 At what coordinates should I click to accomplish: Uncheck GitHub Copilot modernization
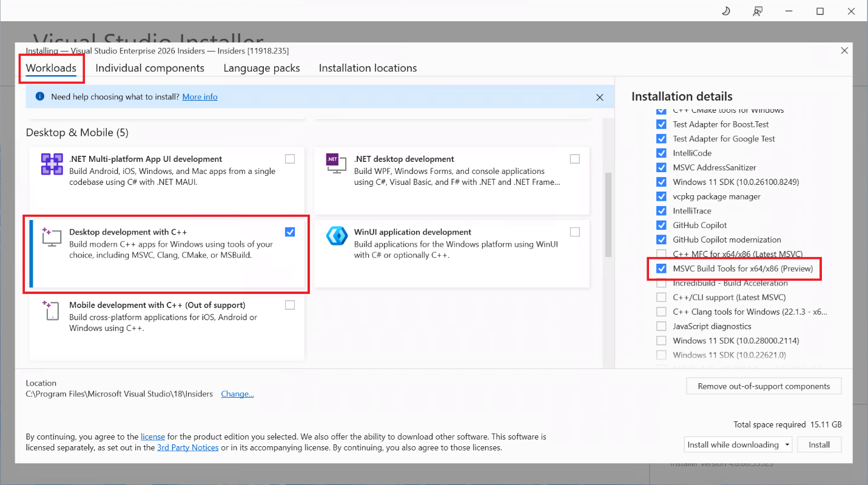coord(661,239)
